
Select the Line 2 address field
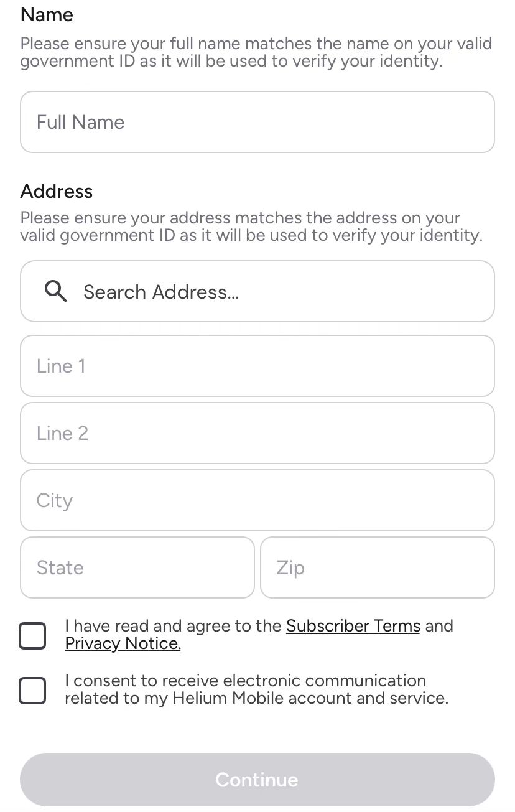point(257,433)
